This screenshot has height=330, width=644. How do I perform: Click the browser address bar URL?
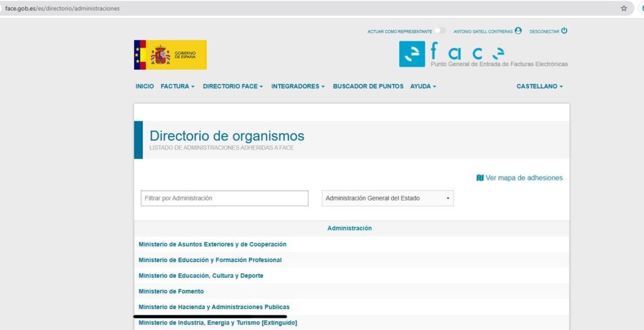pyautogui.click(x=62, y=8)
